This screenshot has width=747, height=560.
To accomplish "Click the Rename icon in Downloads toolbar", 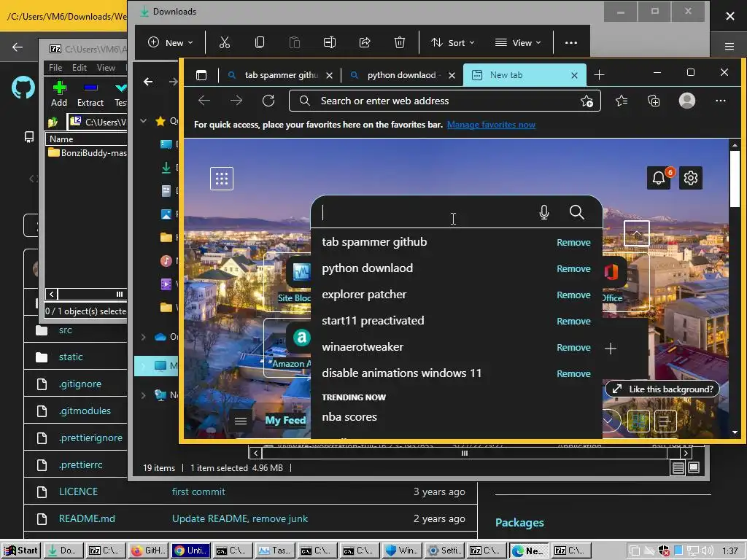I will pyautogui.click(x=330, y=43).
